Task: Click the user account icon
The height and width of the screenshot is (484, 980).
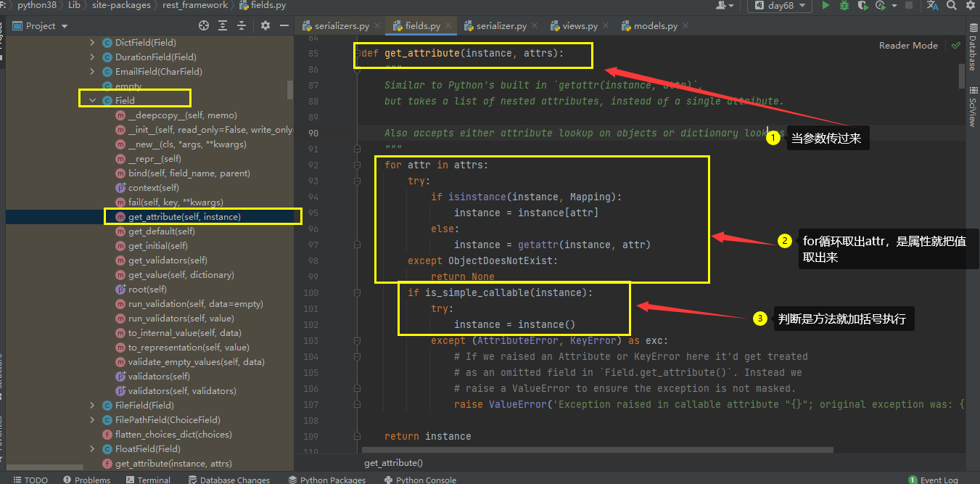Action: pos(723,5)
